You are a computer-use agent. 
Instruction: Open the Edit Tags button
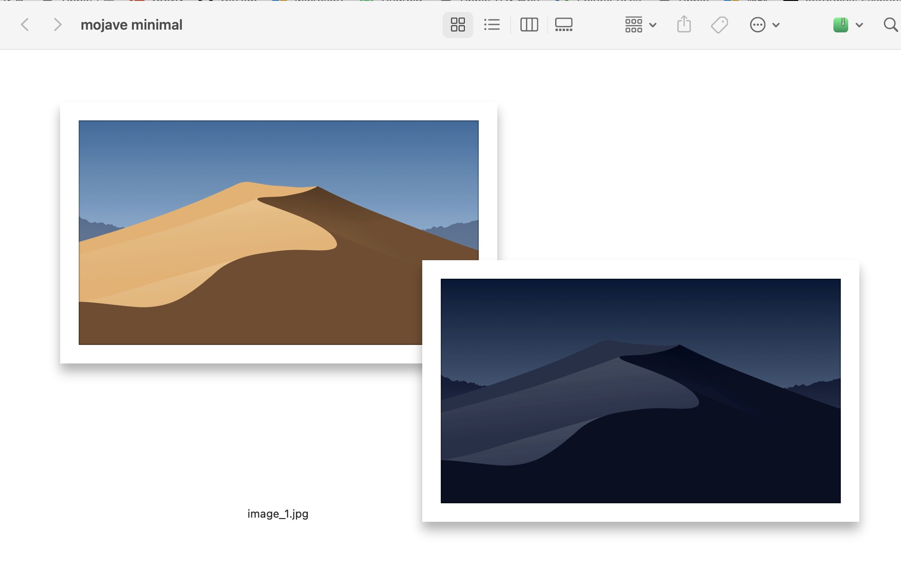tap(719, 25)
